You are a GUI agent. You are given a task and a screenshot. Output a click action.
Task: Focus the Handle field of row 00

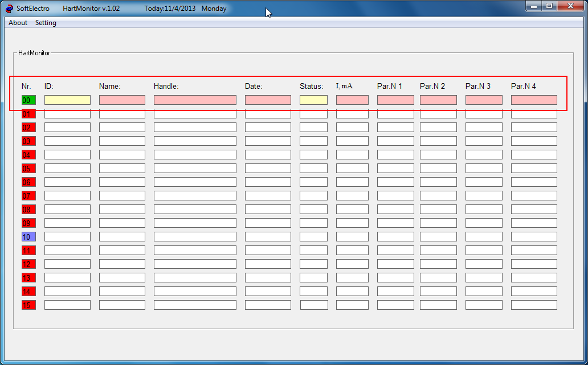click(x=195, y=100)
